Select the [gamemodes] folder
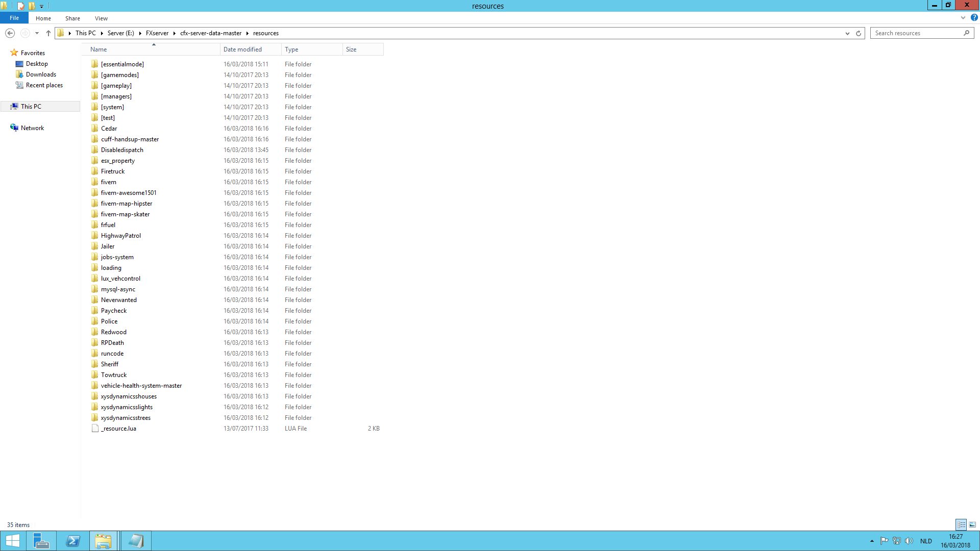This screenshot has width=980, height=551. 120,74
